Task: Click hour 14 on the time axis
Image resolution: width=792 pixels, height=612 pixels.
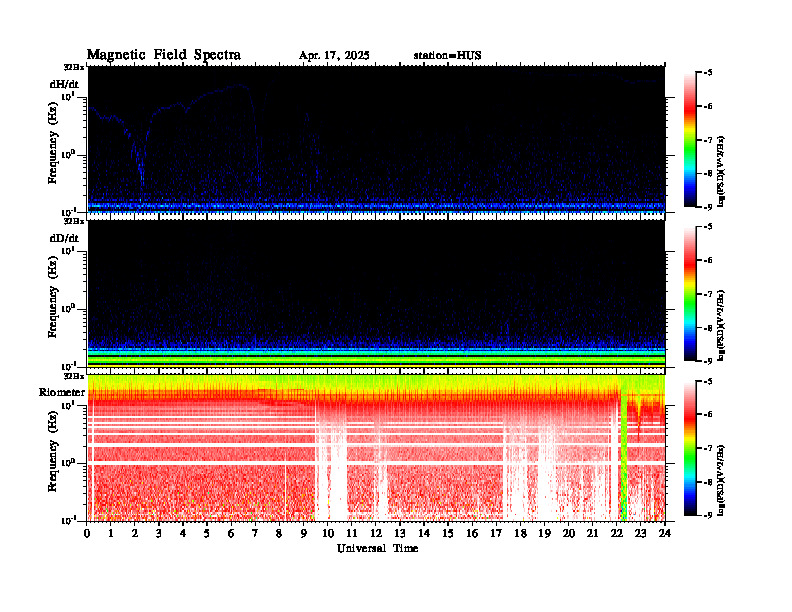Action: (424, 533)
